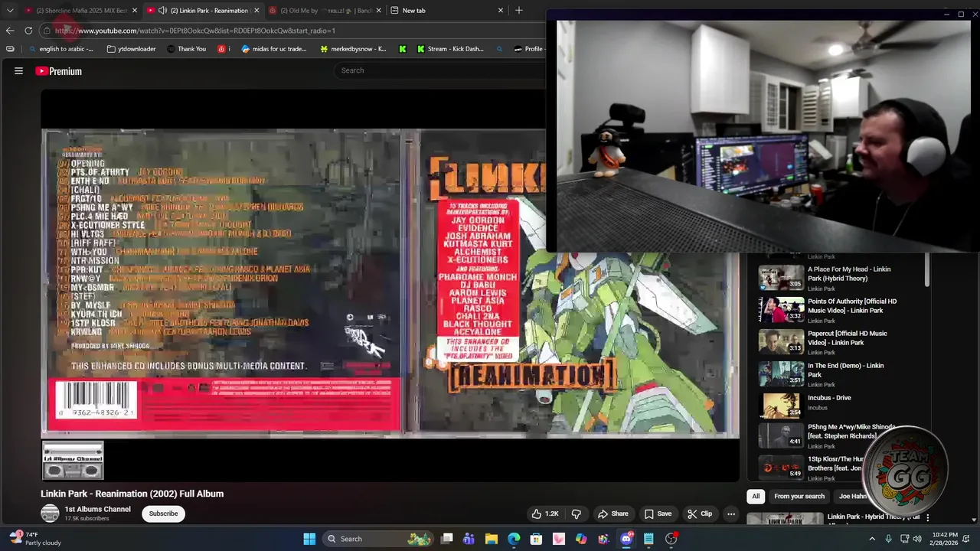This screenshot has height=551, width=980.
Task: Like the video with 1.2K likes
Action: (x=545, y=514)
